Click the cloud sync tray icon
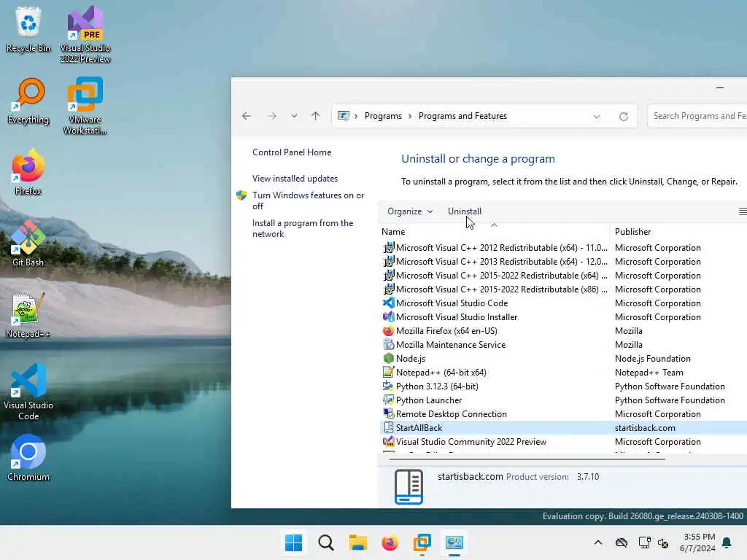The width and height of the screenshot is (747, 560). [622, 542]
